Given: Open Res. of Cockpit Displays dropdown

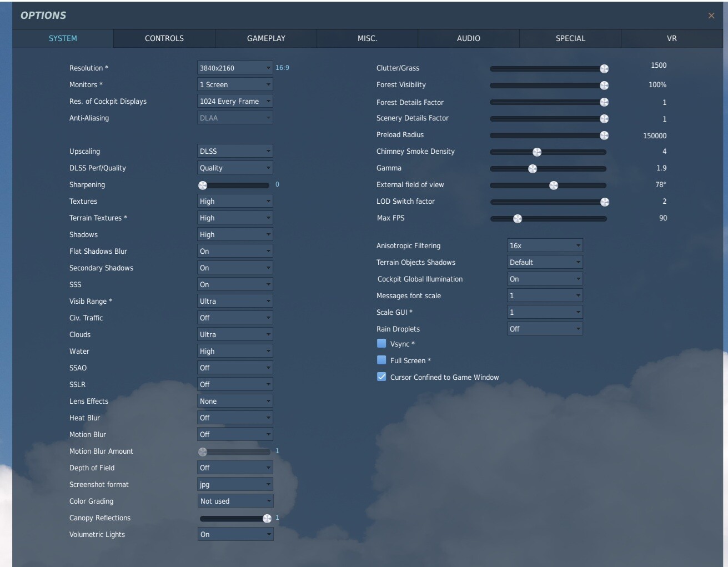Looking at the screenshot, I should point(235,101).
